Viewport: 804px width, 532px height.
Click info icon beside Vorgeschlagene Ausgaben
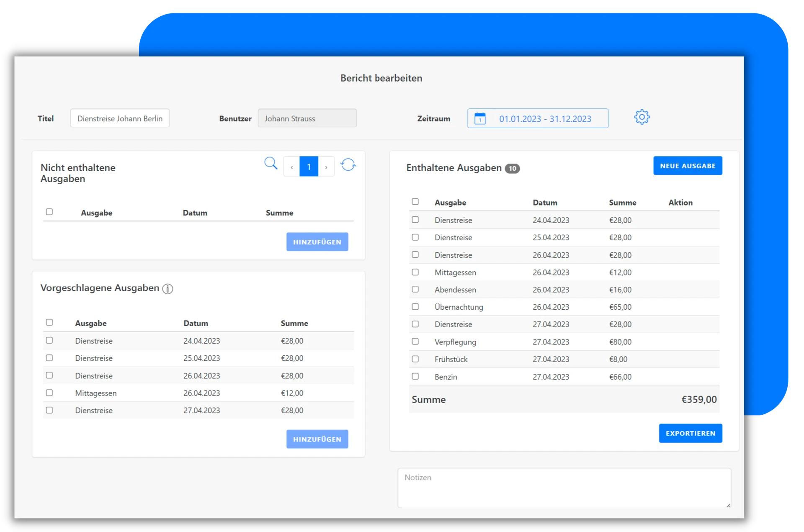[x=167, y=289]
